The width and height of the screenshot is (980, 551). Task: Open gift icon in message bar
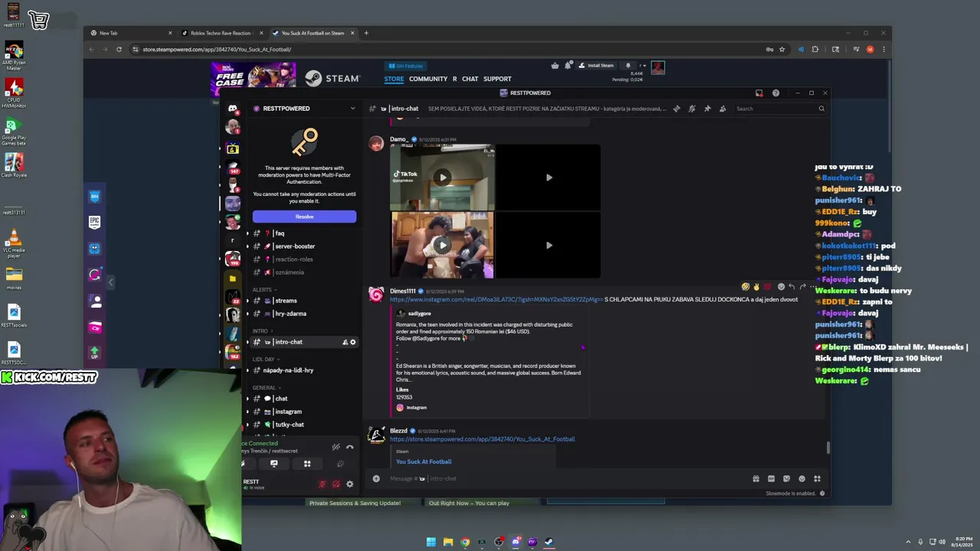(756, 479)
